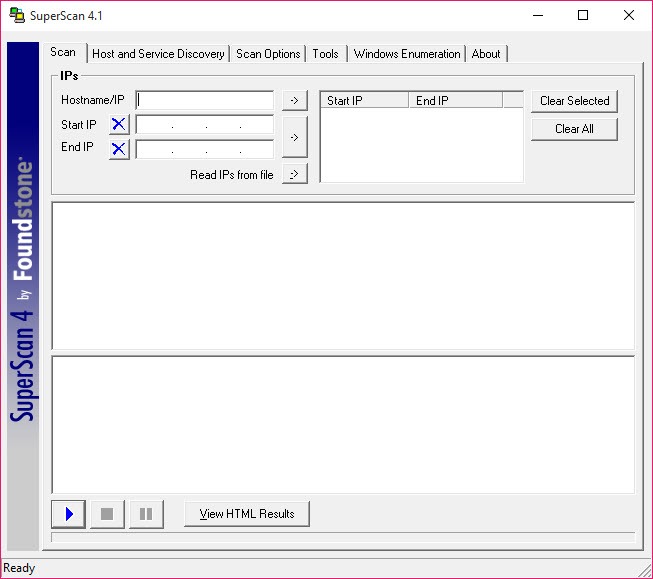Click the Read IPs from file arrow button

click(294, 174)
